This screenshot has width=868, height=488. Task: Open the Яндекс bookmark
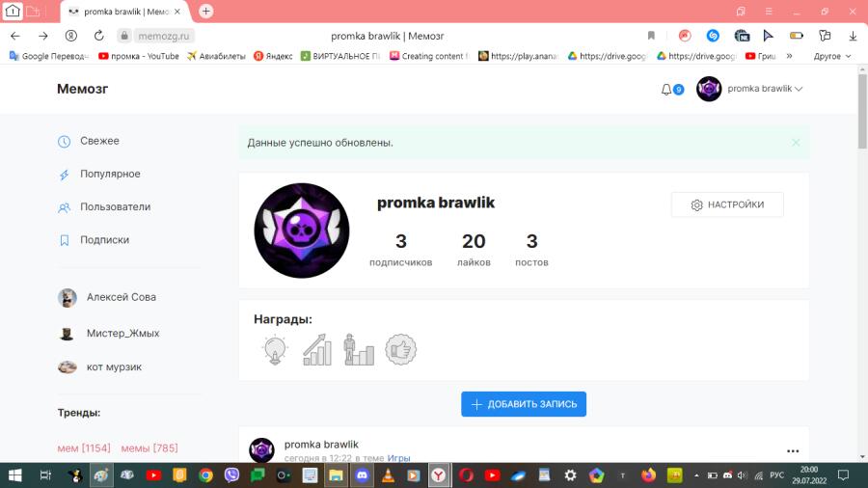click(274, 56)
